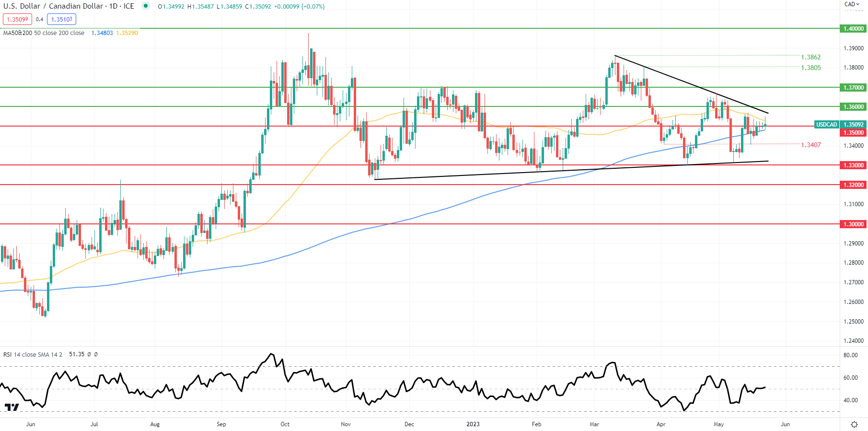Viewport: 868px width, 431px height.
Task: Click the red sell price 1.35099 button
Action: coord(17,19)
